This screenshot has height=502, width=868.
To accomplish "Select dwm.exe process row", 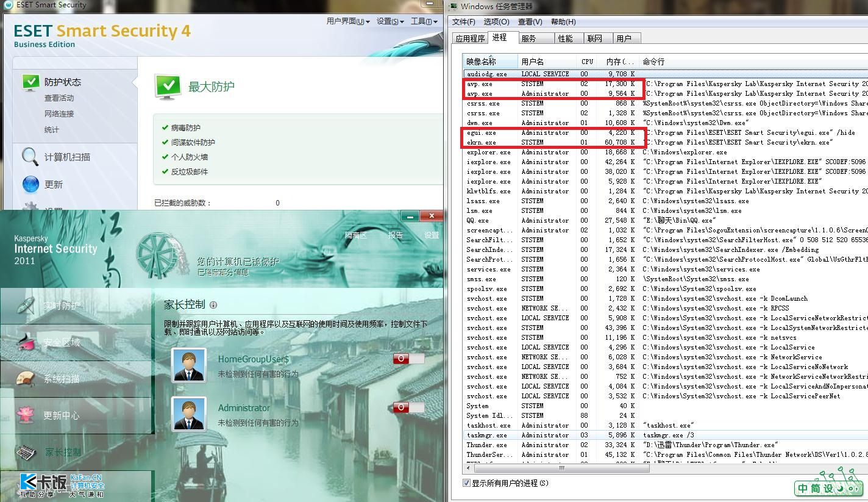I will coord(664,123).
